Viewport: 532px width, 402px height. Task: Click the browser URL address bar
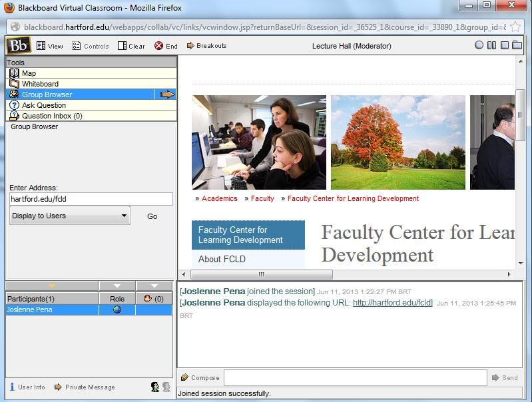(x=264, y=27)
